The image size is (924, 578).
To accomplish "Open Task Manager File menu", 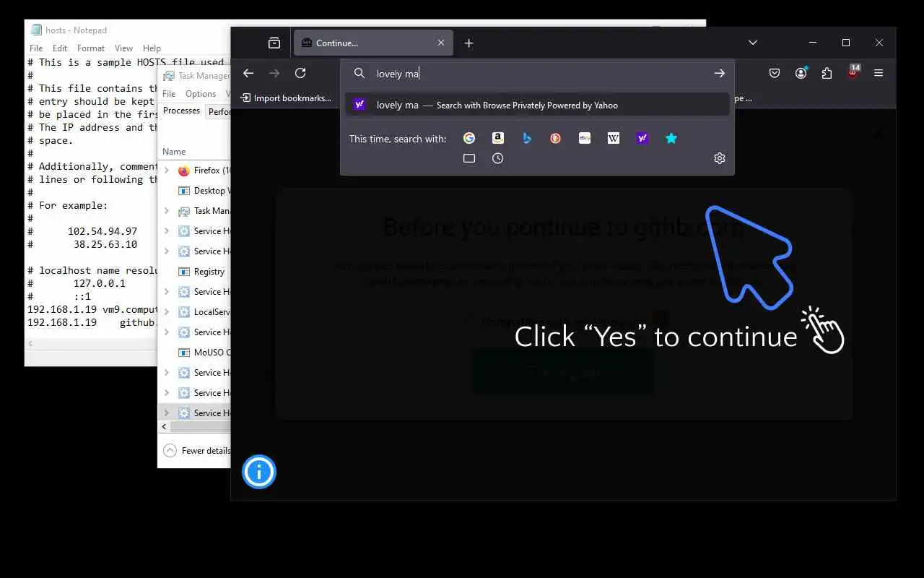I will [x=169, y=94].
